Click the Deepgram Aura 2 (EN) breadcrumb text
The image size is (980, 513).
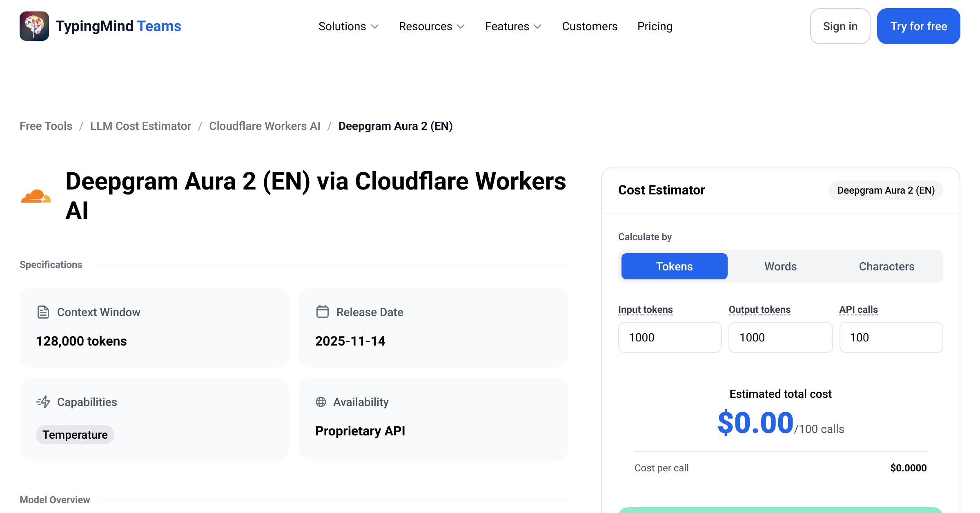tap(396, 126)
